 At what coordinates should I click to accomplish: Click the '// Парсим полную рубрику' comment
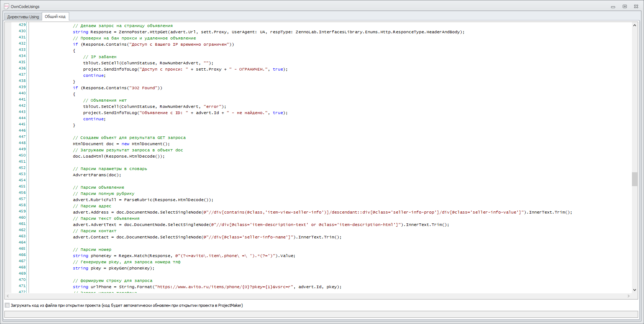pyautogui.click(x=104, y=194)
